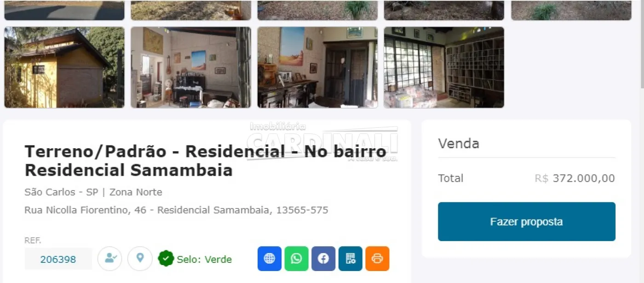
Task: Click the Venda heading in price panel
Action: (x=459, y=144)
